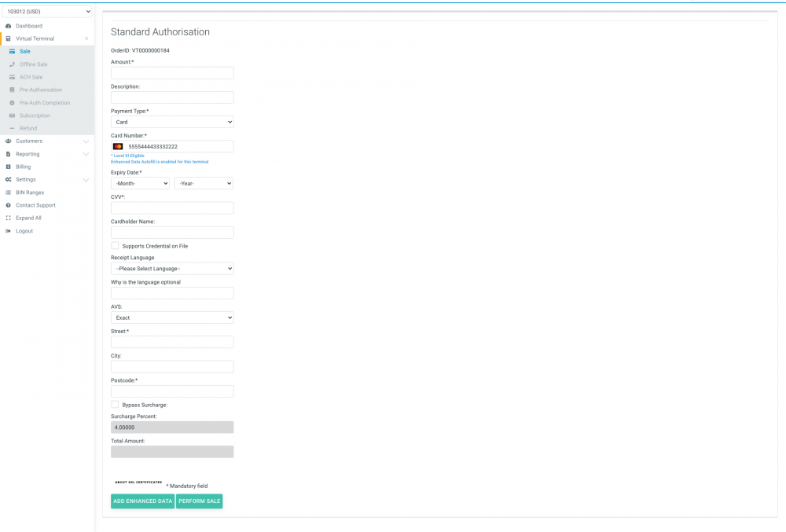
Task: Open the Receipt Language dropdown
Action: [x=172, y=269]
